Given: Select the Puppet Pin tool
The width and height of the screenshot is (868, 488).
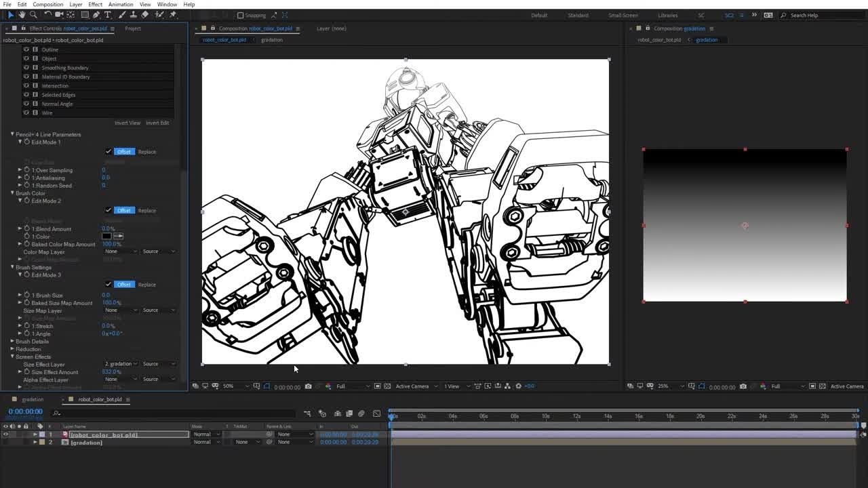Looking at the screenshot, I should 173,15.
